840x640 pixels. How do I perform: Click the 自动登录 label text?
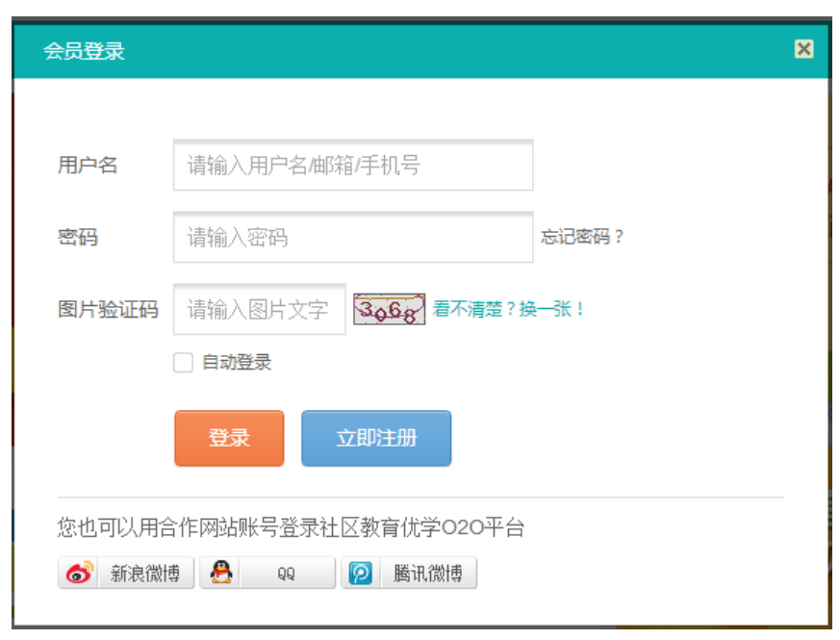point(237,363)
